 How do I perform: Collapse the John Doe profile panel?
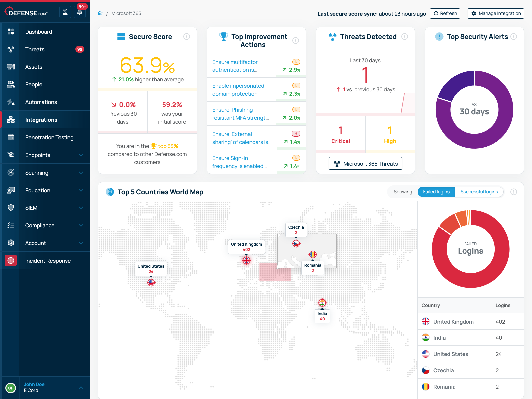(81, 387)
